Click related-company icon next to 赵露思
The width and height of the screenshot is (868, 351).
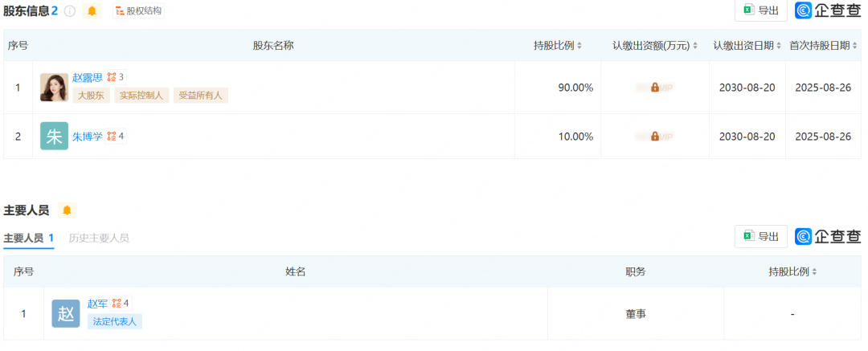point(116,77)
